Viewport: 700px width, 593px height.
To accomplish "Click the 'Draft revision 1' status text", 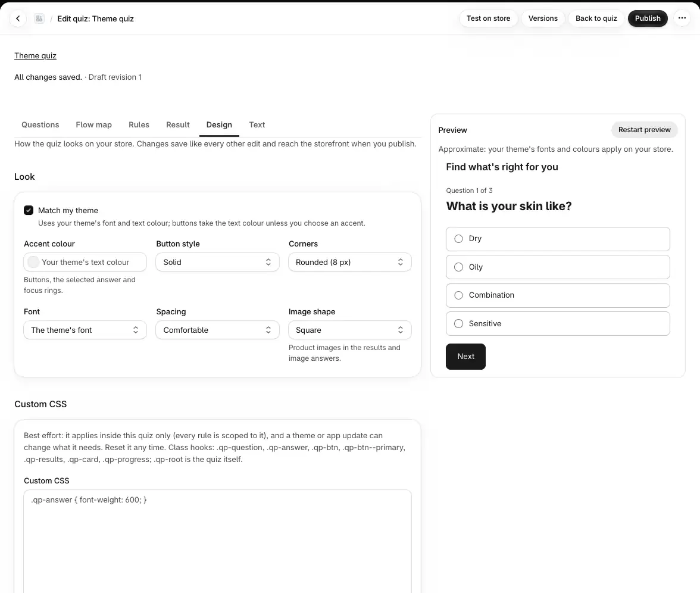I will [x=115, y=77].
